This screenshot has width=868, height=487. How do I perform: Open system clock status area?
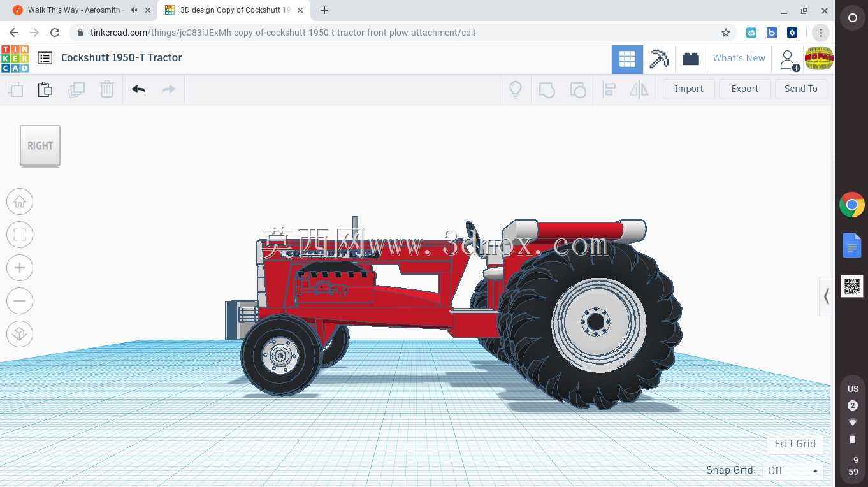pyautogui.click(x=853, y=466)
